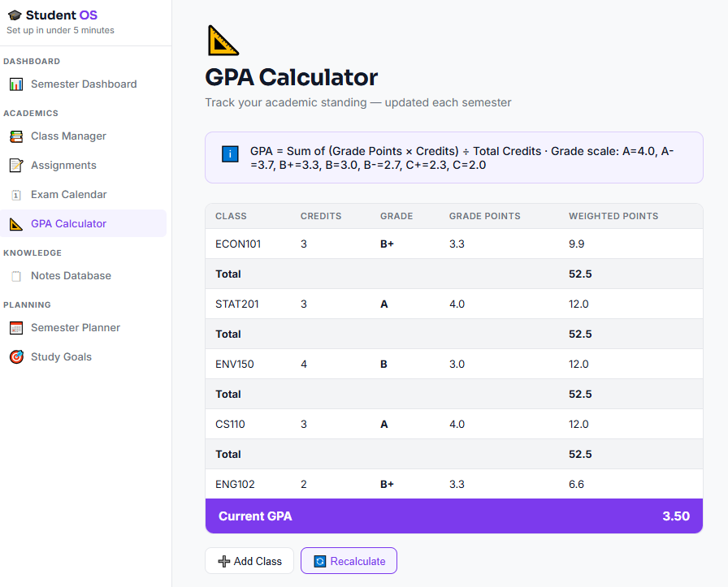Click the Student OS title
The width and height of the screenshot is (728, 587).
[x=61, y=15]
